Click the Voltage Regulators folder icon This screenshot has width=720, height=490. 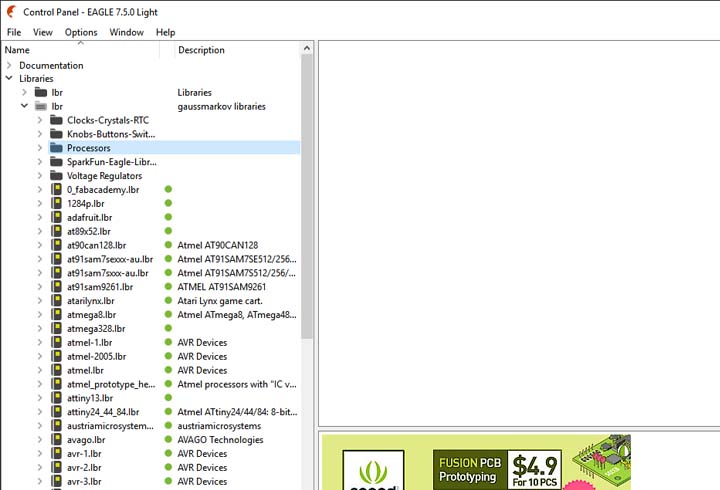56,176
